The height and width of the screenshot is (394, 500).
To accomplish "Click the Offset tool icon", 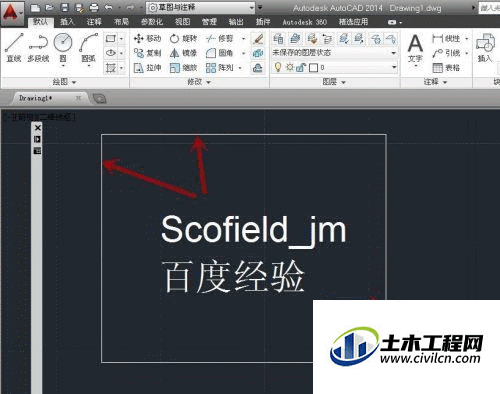I will coord(258,68).
